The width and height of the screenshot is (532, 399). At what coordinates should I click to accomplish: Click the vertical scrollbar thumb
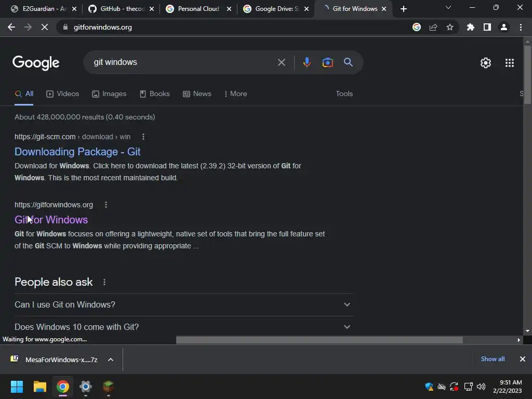pos(527,75)
